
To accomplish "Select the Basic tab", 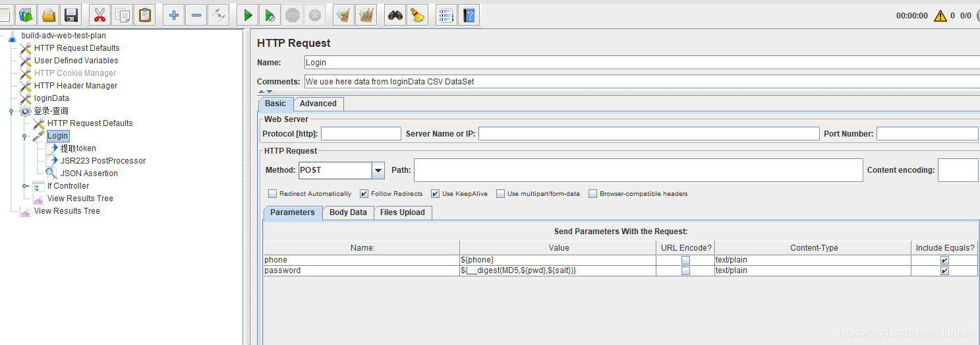I will point(275,104).
